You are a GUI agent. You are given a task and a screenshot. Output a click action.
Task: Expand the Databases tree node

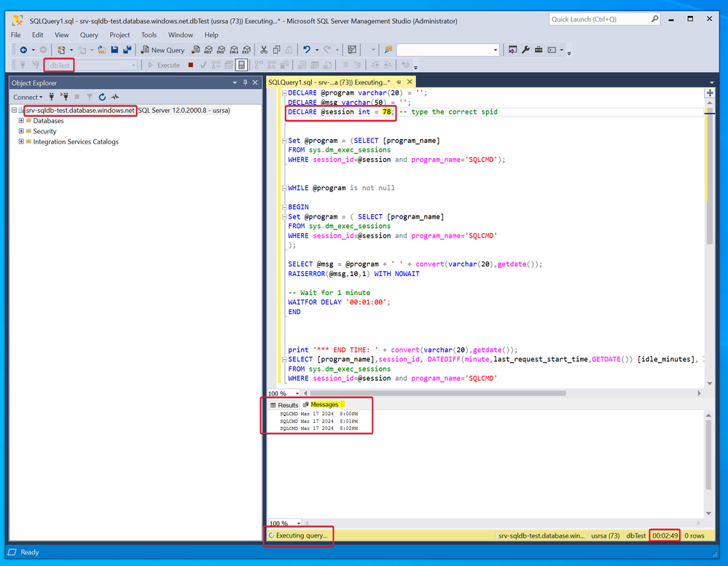tap(21, 121)
